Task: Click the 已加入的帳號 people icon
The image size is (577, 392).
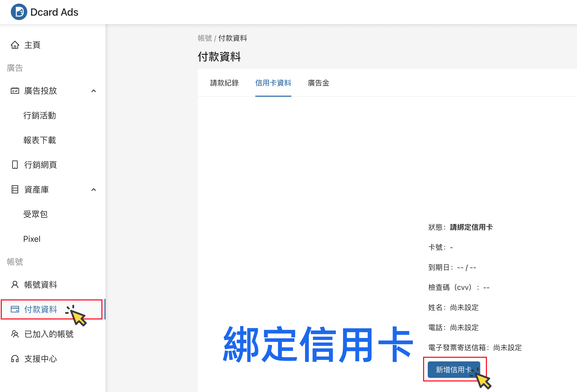Action: (15, 334)
